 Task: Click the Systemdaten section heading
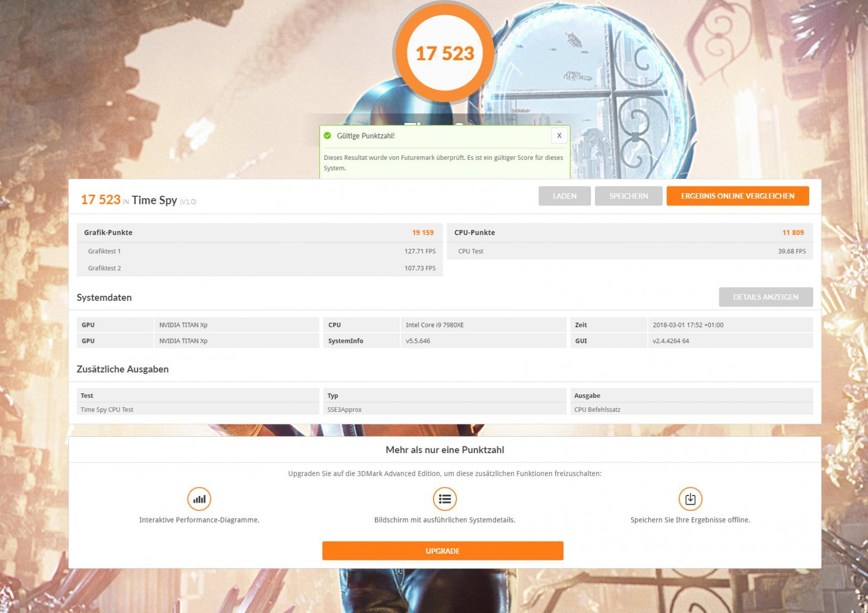click(x=104, y=297)
